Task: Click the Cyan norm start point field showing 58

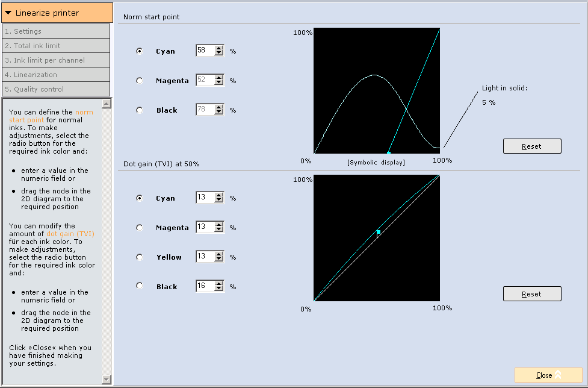Action: click(205, 51)
